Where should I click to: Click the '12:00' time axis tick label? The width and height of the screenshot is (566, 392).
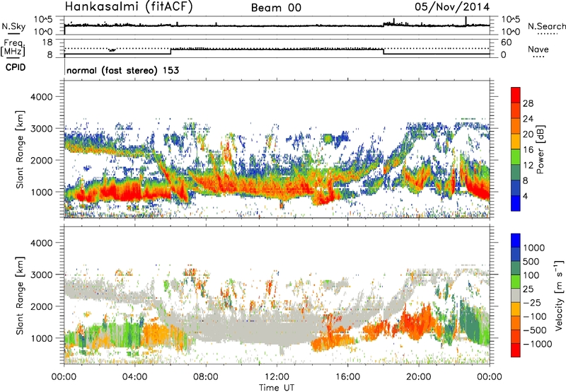point(277,377)
